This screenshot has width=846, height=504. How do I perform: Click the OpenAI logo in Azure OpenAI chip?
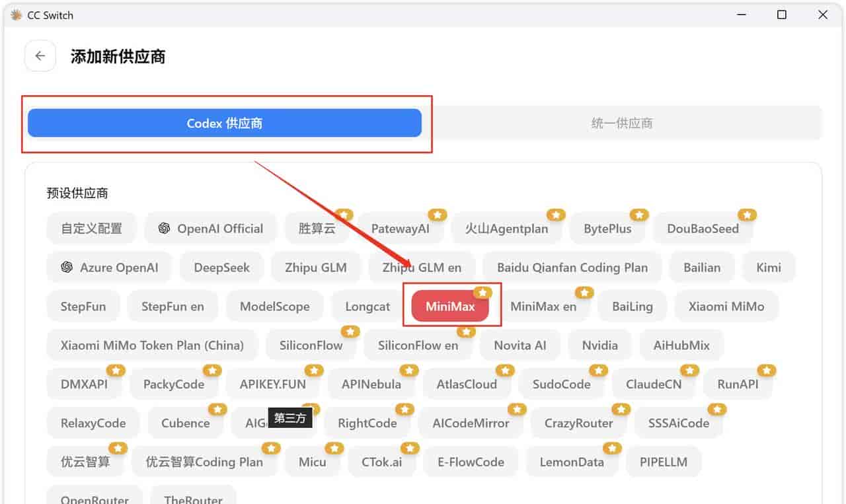66,268
